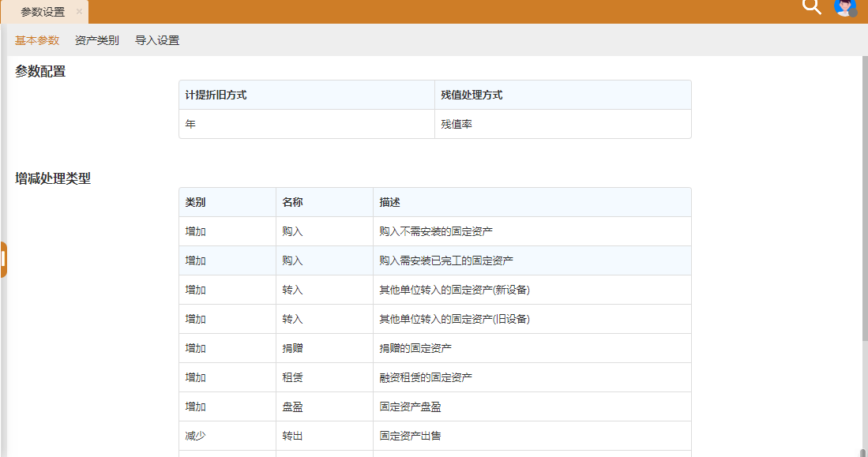The width and height of the screenshot is (868, 457).
Task: Close the 参数设置 tab
Action: (79, 12)
